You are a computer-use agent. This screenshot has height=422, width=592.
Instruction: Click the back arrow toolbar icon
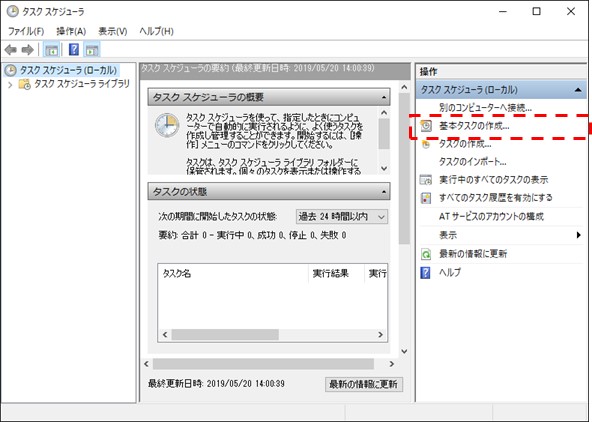coord(11,49)
